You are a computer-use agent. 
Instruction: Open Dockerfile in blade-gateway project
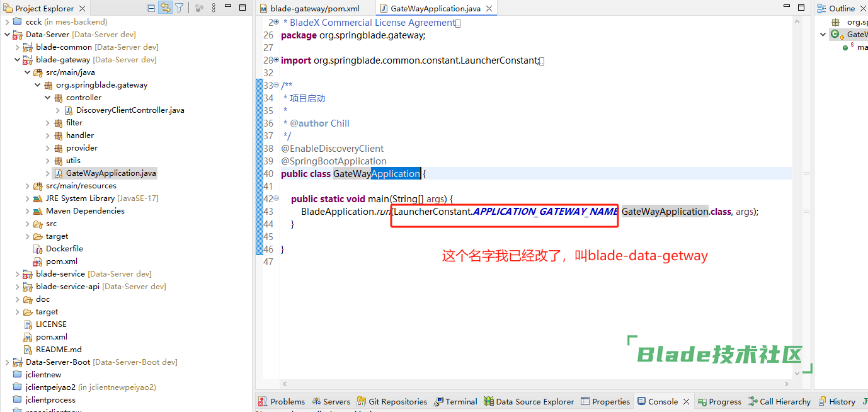pos(64,249)
